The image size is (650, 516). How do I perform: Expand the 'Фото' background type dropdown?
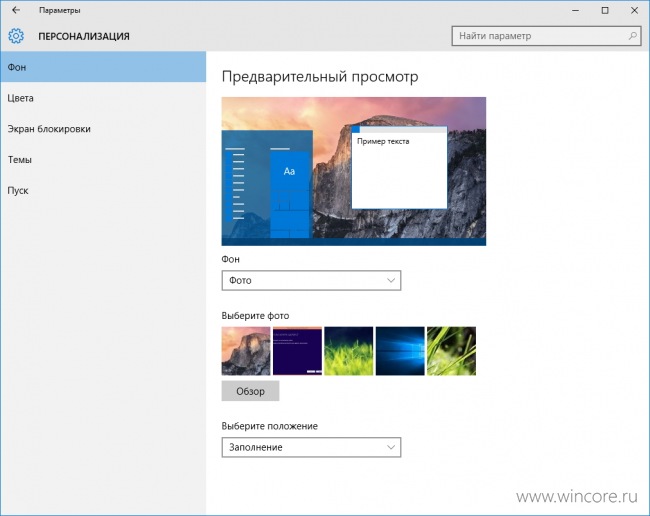pyautogui.click(x=311, y=281)
